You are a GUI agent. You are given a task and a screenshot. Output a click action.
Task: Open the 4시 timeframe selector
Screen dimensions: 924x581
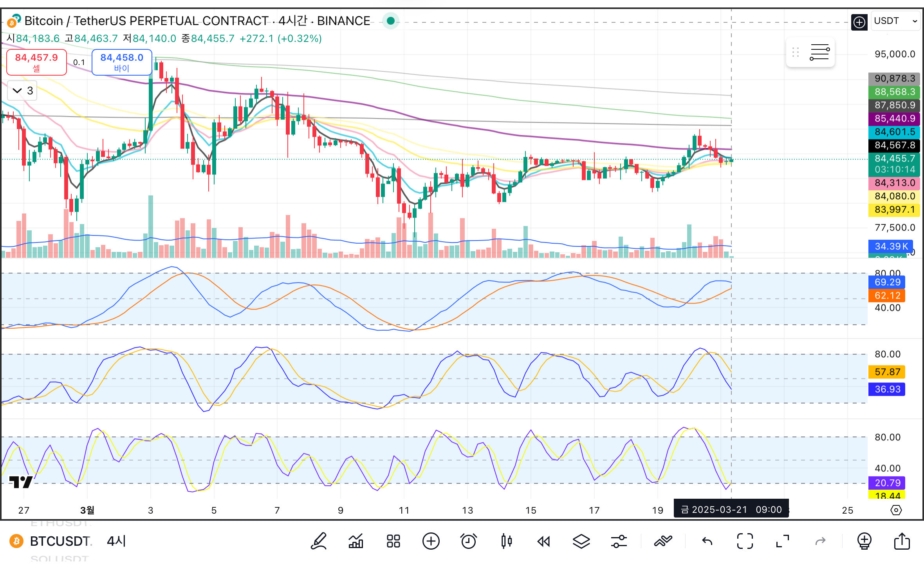coord(116,541)
